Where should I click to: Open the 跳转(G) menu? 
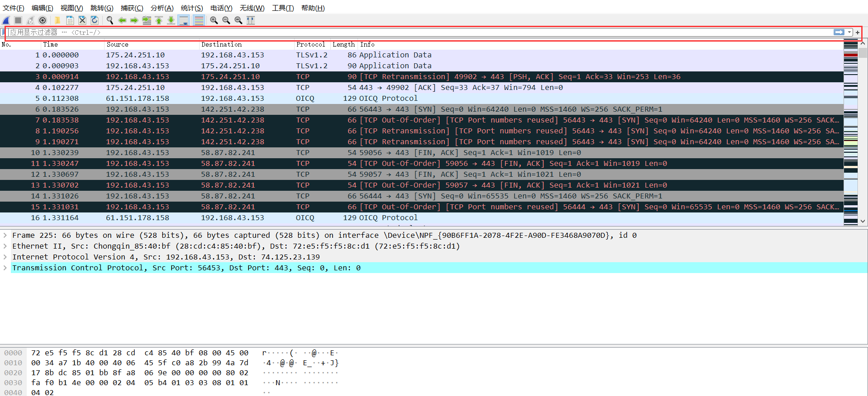(102, 8)
